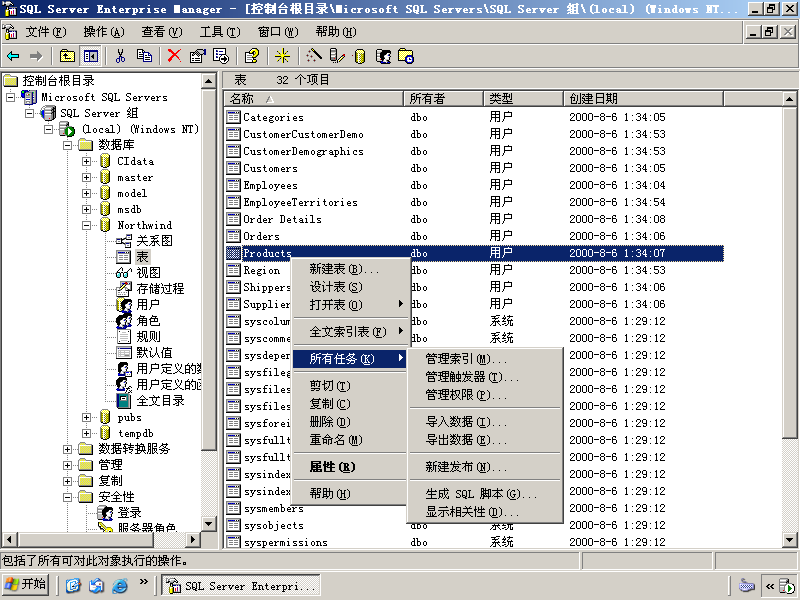The image size is (800, 600).
Task: Choose 生成 SQL 脚本(G) from submenu
Action: pyautogui.click(x=486, y=493)
